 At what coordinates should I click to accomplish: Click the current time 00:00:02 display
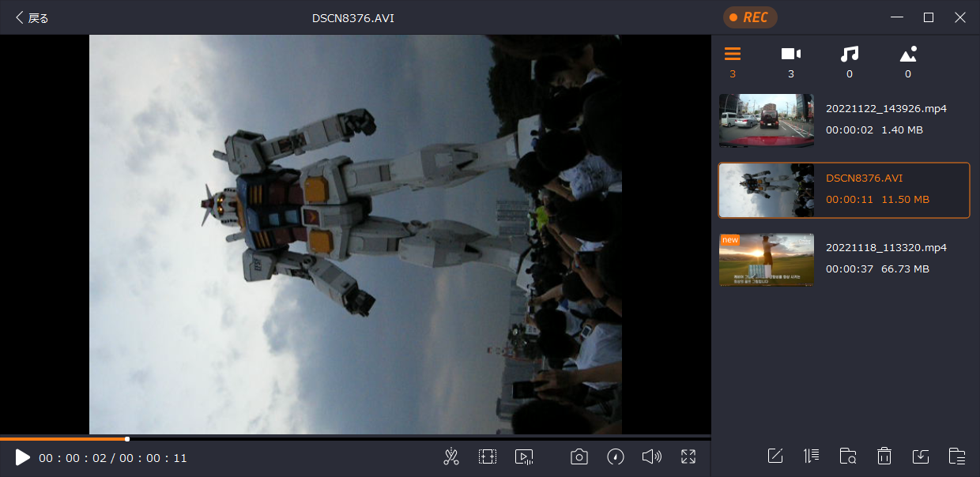point(73,458)
